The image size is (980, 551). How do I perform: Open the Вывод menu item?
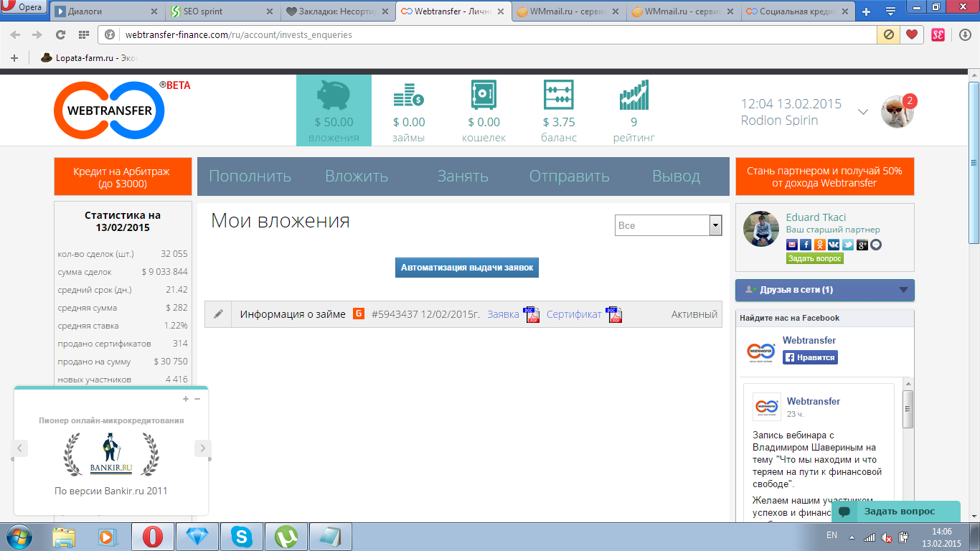[676, 176]
